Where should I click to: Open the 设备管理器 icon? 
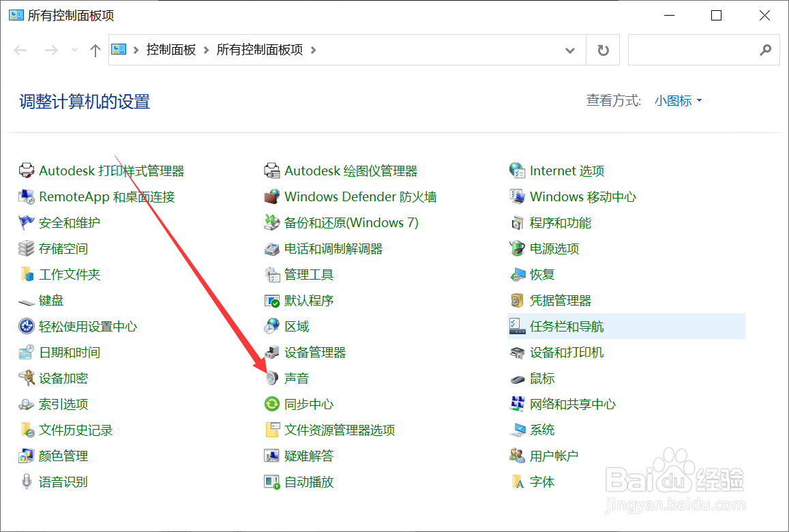(x=271, y=353)
